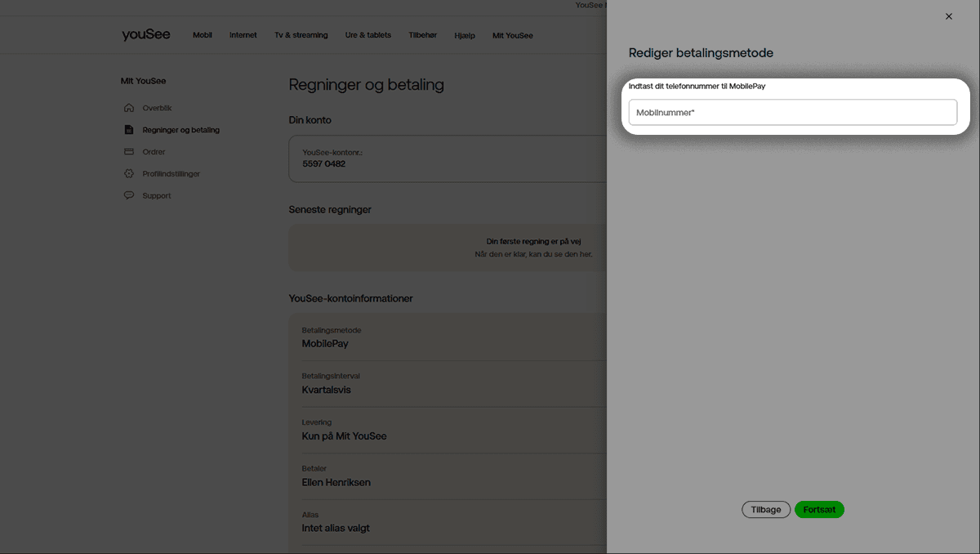This screenshot has width=980, height=554.
Task: Open Mit YouSee from the top navigation
Action: click(x=512, y=35)
